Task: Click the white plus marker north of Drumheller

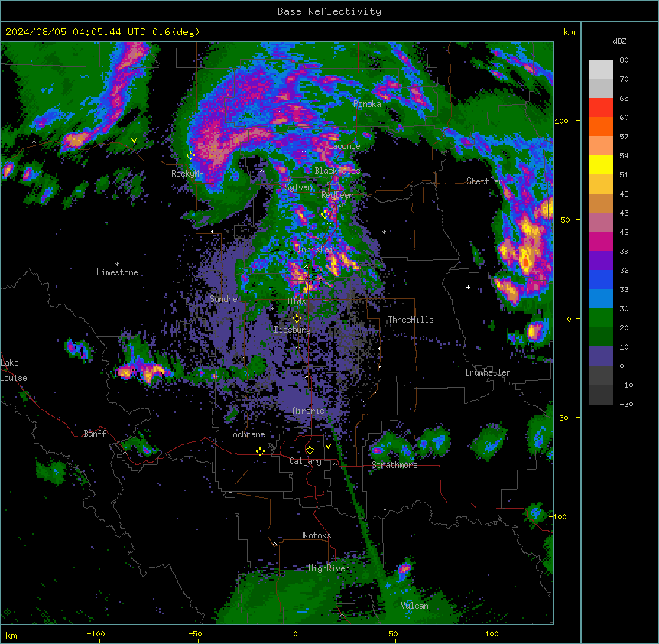Action: click(x=468, y=287)
